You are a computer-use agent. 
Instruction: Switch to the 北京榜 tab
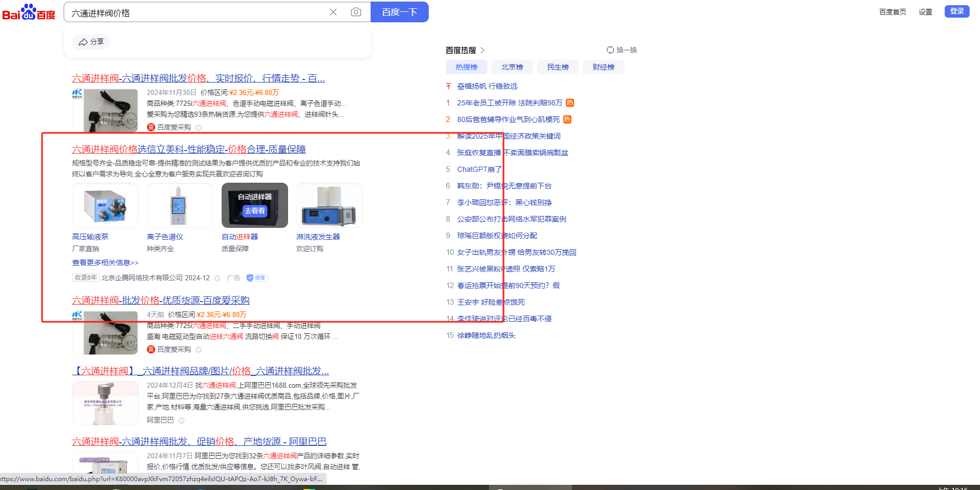click(x=512, y=67)
